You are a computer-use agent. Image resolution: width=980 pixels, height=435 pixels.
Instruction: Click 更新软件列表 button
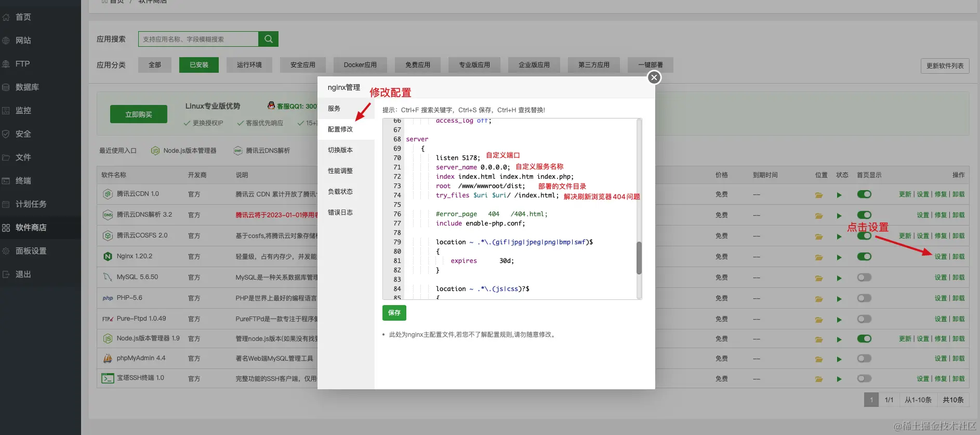tap(945, 66)
